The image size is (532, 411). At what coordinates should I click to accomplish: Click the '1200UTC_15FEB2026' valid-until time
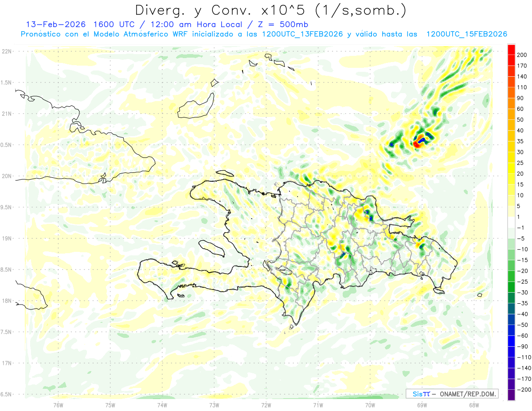pyautogui.click(x=466, y=34)
